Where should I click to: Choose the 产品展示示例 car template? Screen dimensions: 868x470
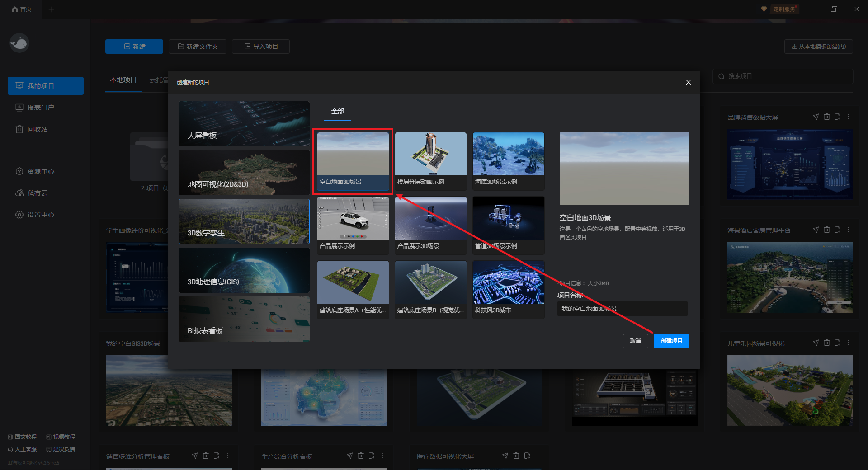tap(353, 226)
